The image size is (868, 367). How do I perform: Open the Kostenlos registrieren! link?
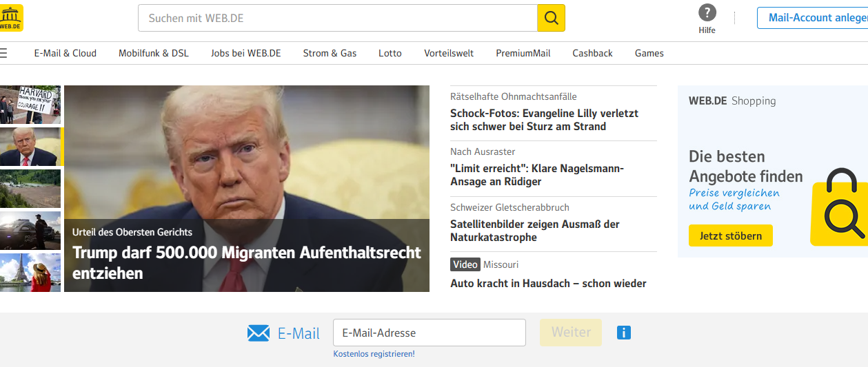pyautogui.click(x=374, y=354)
